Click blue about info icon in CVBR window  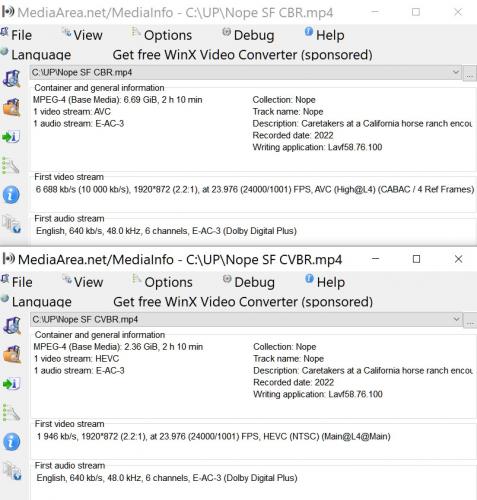point(12,442)
